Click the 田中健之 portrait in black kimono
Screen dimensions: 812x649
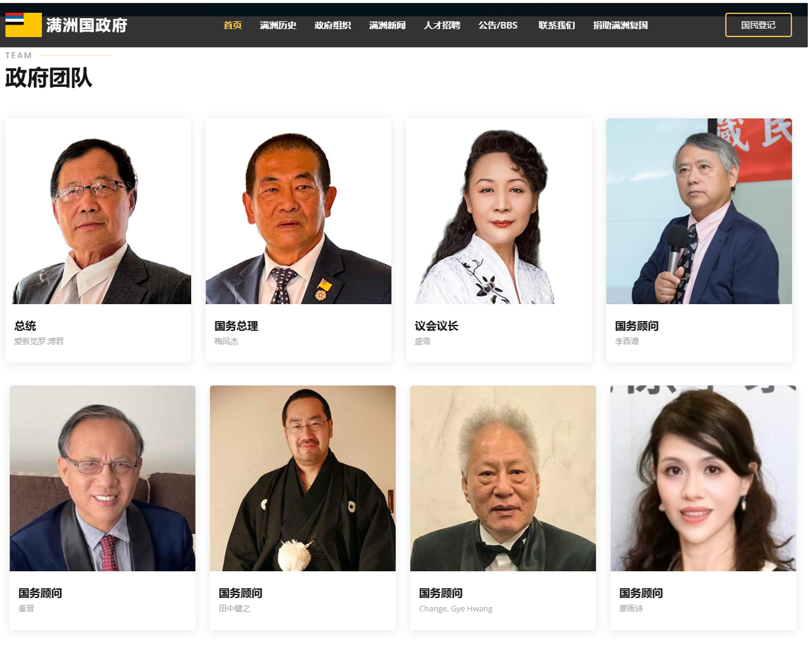click(303, 478)
